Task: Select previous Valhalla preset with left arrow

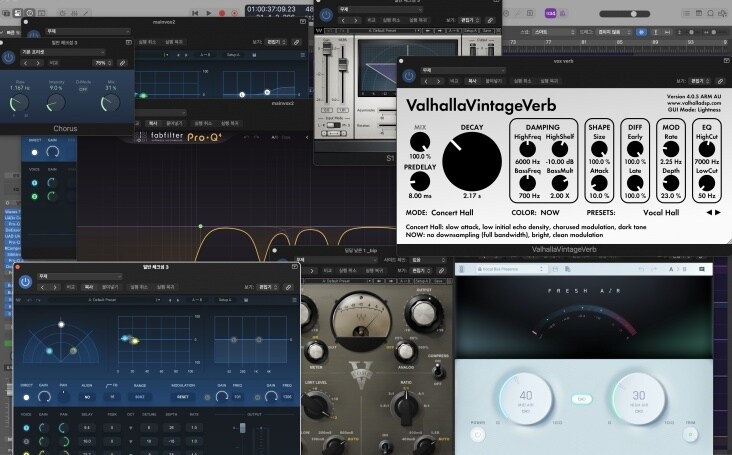Action: click(x=709, y=212)
